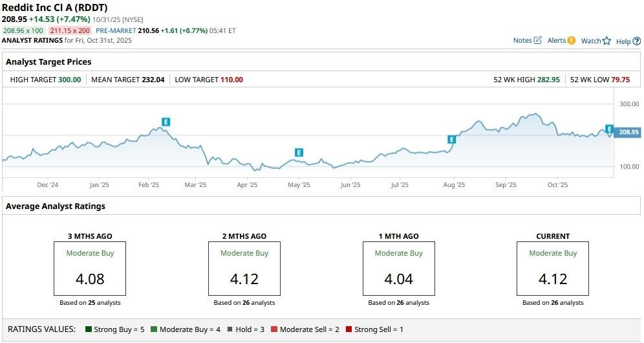Viewport: 644px width, 343px height.
Task: Click the Watch star icon
Action: 606,41
